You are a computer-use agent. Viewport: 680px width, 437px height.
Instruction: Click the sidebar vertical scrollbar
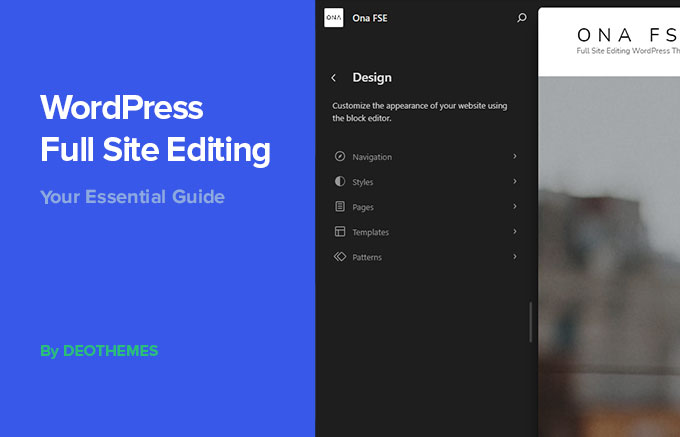click(530, 322)
